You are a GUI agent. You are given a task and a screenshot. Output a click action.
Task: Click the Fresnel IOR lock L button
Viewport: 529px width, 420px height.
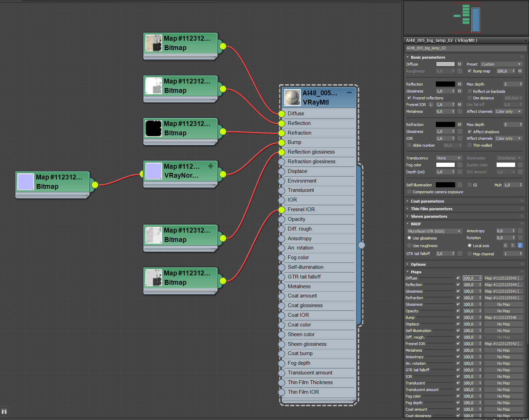(431, 105)
